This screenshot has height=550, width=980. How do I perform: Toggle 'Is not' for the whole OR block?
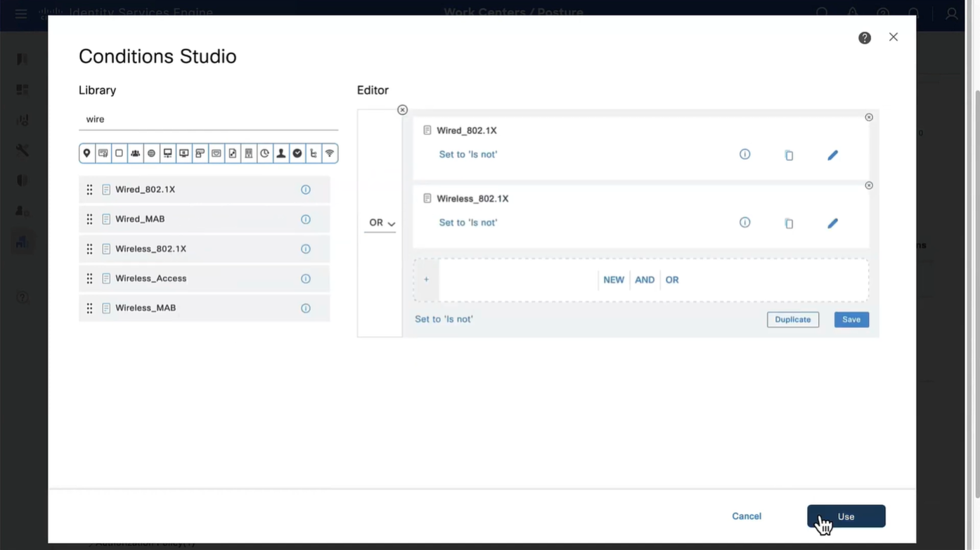click(x=444, y=319)
